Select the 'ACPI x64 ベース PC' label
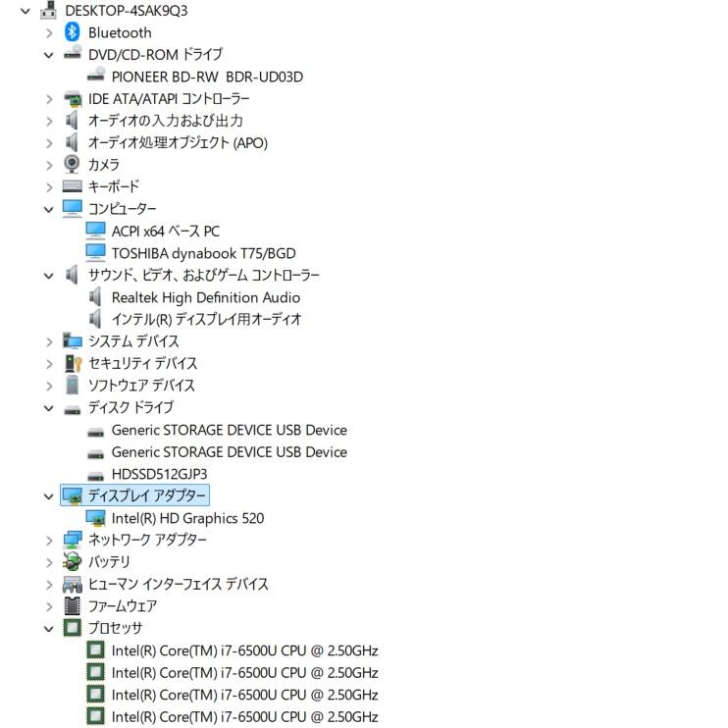Image resolution: width=728 pixels, height=728 pixels. [165, 231]
